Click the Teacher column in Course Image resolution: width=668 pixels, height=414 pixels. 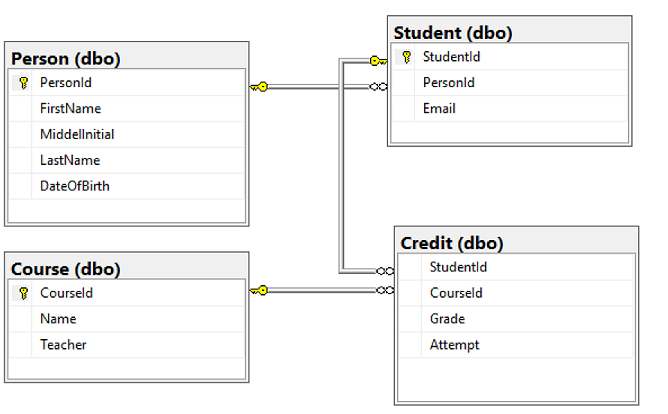click(63, 345)
